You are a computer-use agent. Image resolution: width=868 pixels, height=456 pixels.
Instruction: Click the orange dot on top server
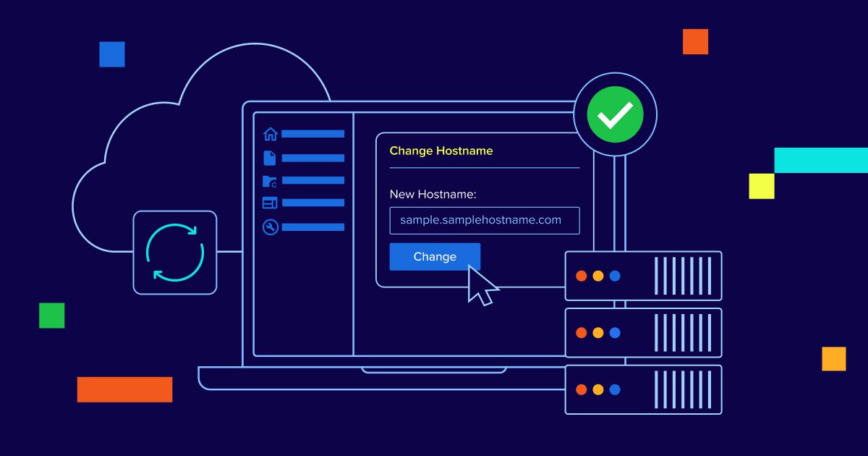[x=581, y=276]
